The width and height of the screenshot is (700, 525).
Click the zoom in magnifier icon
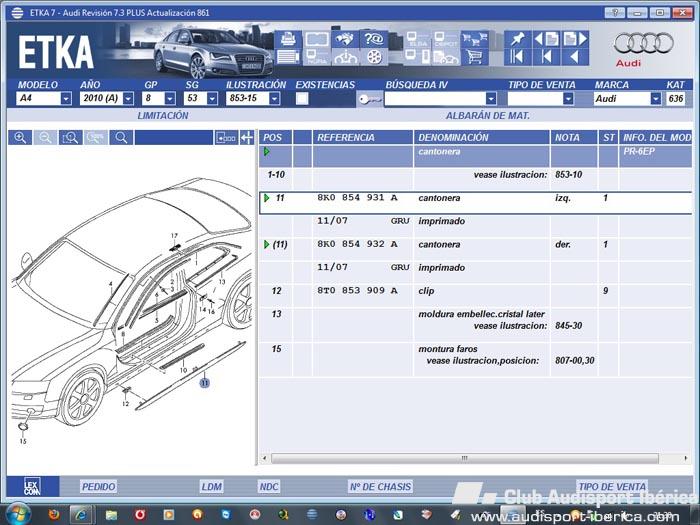tap(19, 137)
